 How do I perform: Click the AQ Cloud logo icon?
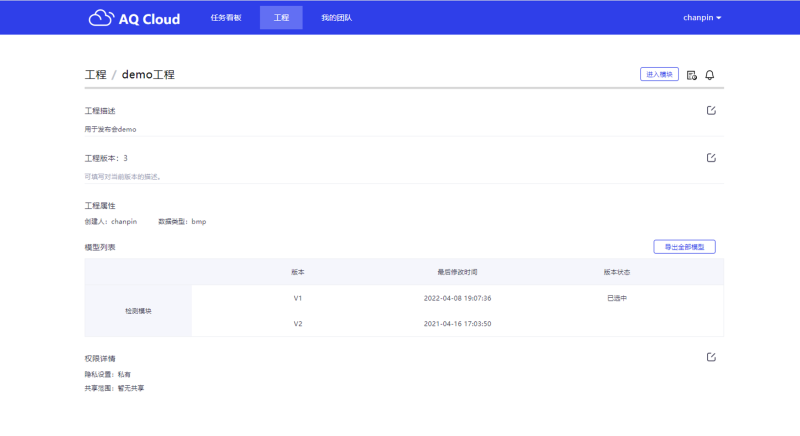click(101, 18)
